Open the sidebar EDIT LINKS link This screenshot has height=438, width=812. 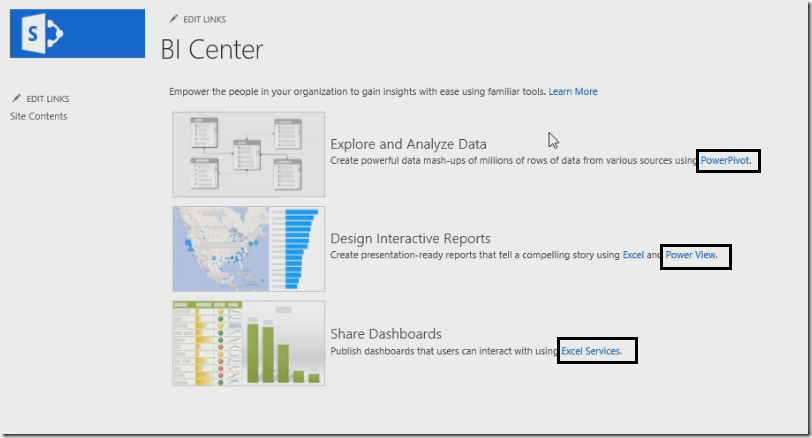coord(48,98)
